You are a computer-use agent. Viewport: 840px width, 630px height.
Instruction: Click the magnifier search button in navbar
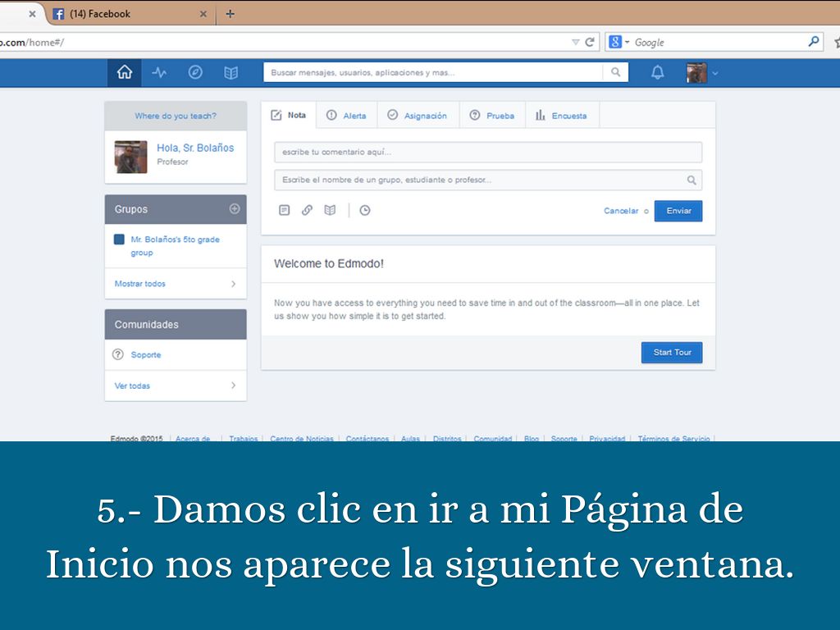point(616,73)
